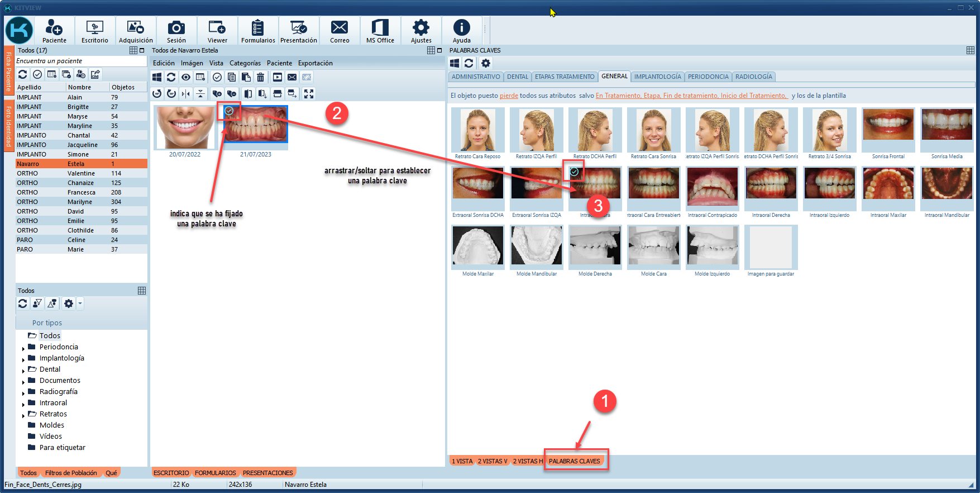
Task: Click the add-patient icon in patient list toolbar
Action: (81, 74)
